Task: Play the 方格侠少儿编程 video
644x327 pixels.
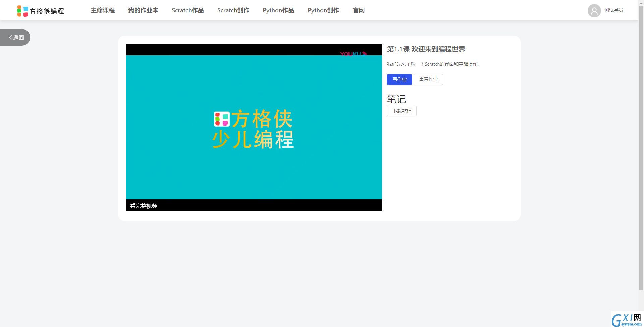Action: (x=254, y=127)
